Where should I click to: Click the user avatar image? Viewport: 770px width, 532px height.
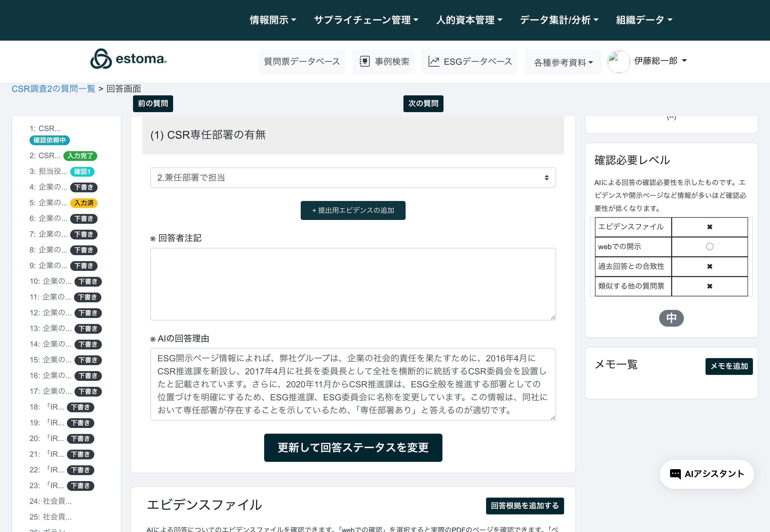(x=618, y=61)
